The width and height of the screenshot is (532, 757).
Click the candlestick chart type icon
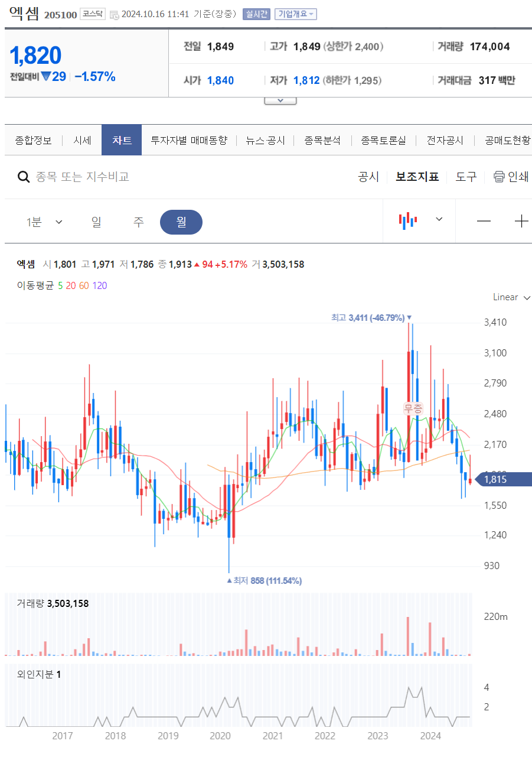408,221
